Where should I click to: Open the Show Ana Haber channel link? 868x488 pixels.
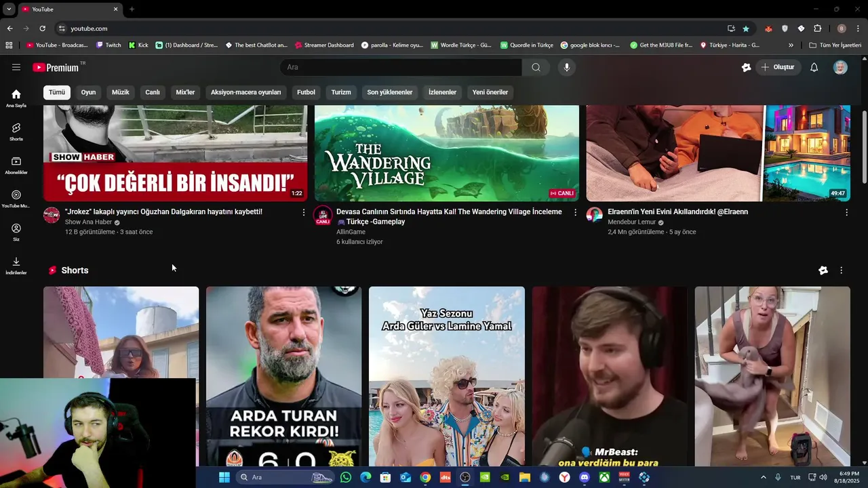click(x=88, y=222)
